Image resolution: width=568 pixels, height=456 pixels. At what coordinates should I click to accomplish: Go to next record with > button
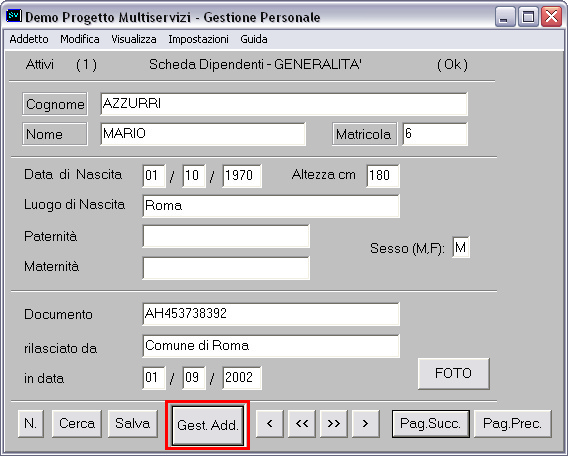tap(366, 423)
